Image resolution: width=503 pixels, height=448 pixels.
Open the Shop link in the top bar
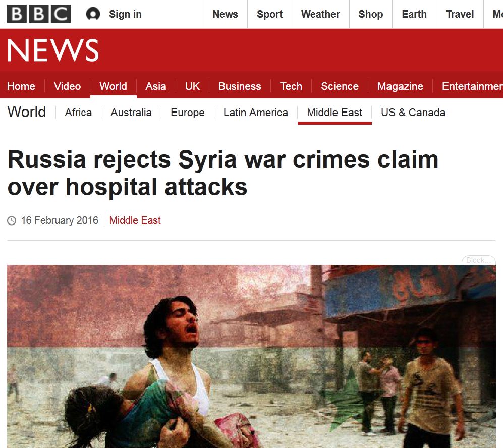tap(370, 14)
